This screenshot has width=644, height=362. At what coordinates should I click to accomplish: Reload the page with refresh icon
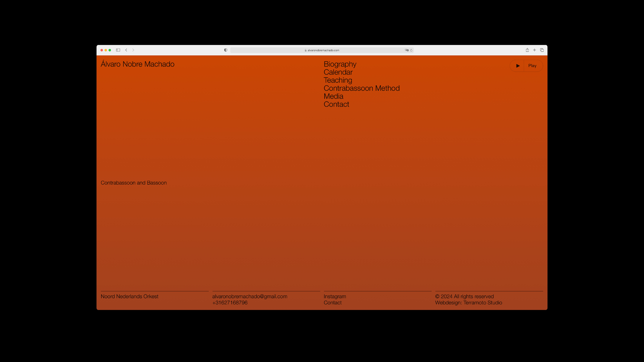(x=411, y=50)
